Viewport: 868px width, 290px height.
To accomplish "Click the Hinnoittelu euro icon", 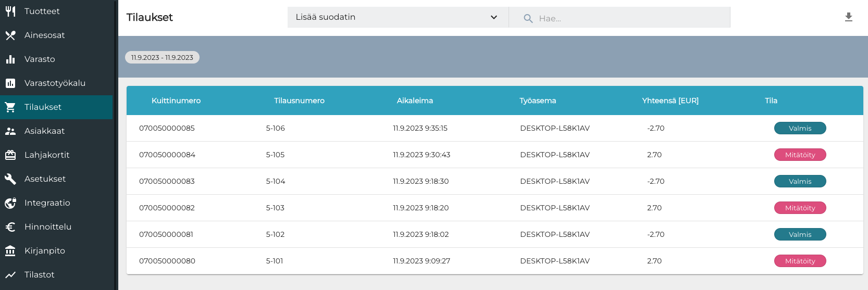I will pos(10,226).
